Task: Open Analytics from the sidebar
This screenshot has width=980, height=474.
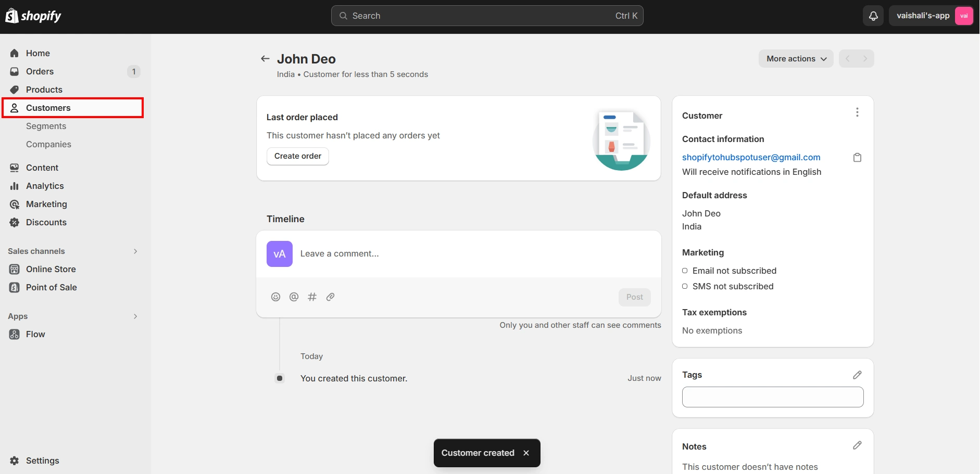Action: click(44, 186)
